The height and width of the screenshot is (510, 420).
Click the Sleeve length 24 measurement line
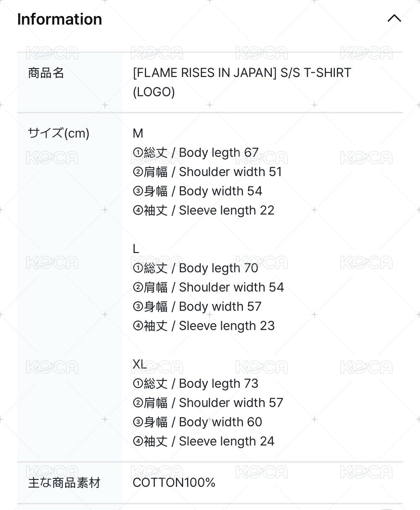click(x=204, y=441)
